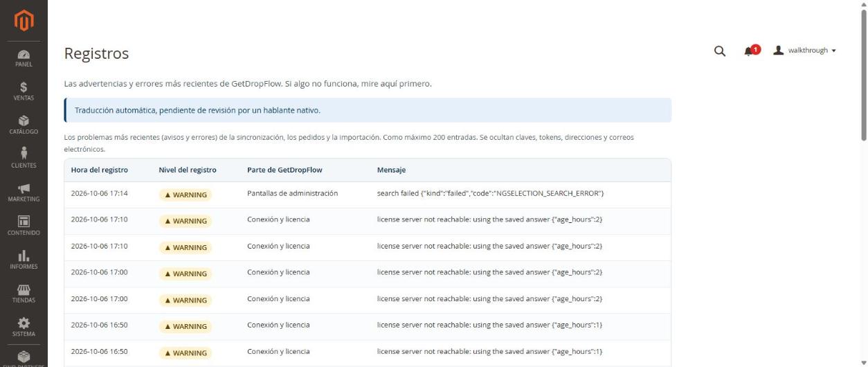Click the WARNING badge in the 17:14 row
This screenshot has width=868, height=367.
point(185,195)
